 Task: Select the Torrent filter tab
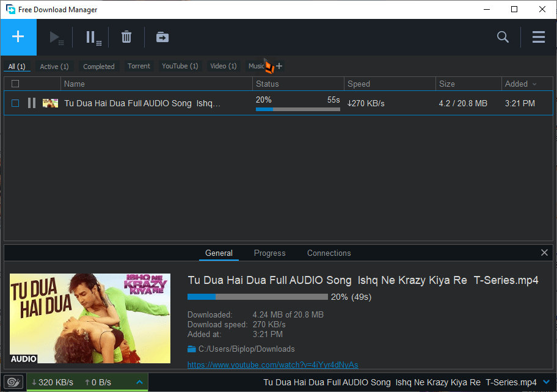(139, 66)
